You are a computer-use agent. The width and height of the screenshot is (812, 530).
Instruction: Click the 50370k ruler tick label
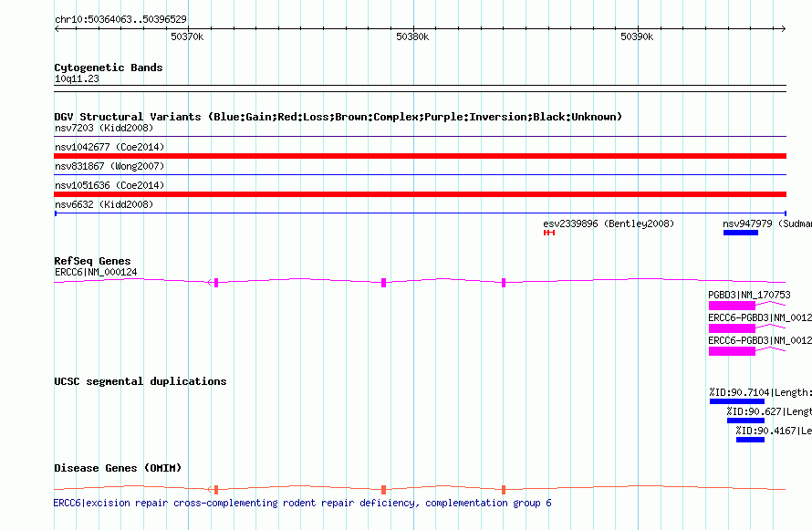(187, 36)
